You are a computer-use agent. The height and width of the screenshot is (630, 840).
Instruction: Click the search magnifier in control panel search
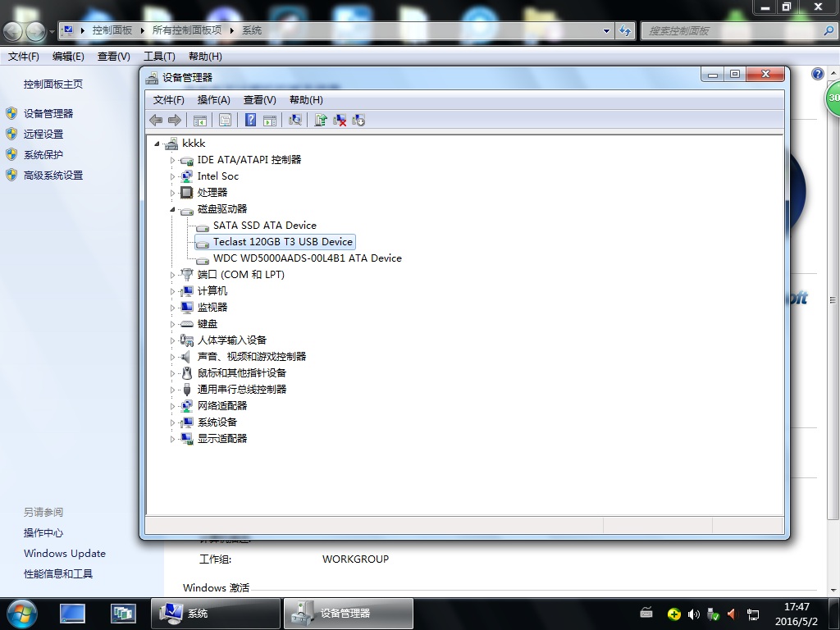tap(829, 31)
